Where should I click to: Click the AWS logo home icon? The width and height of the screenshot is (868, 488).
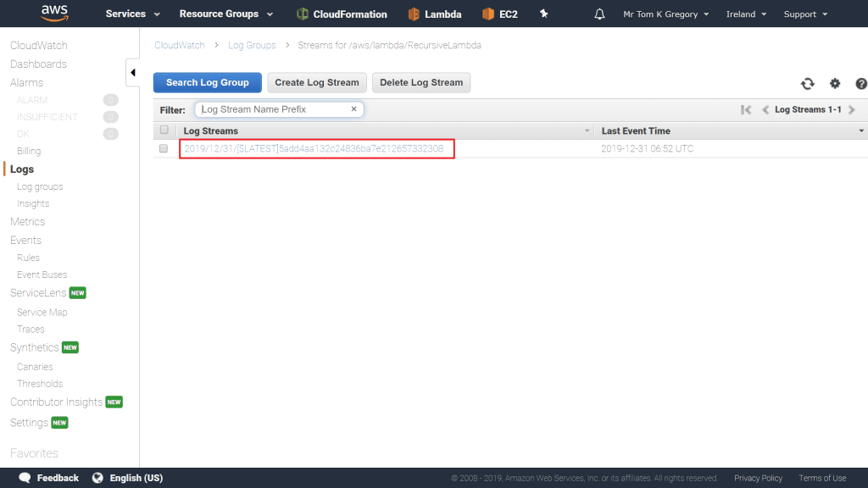[54, 14]
